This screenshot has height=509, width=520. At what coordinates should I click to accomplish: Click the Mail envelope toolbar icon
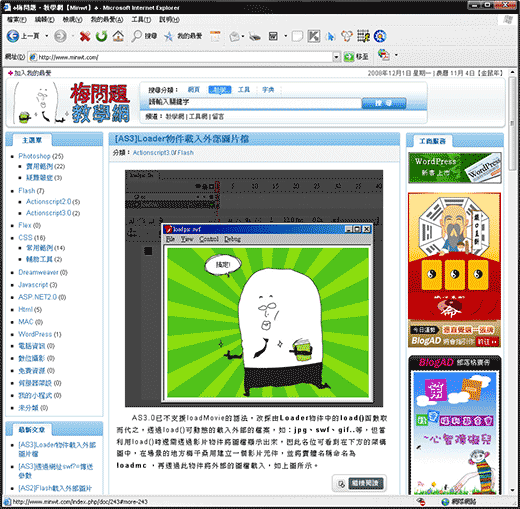tap(235, 36)
